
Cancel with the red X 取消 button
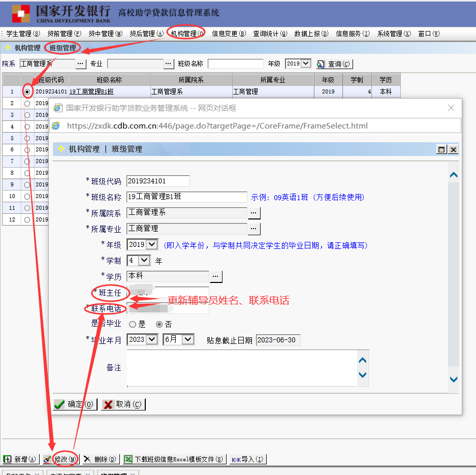123,404
